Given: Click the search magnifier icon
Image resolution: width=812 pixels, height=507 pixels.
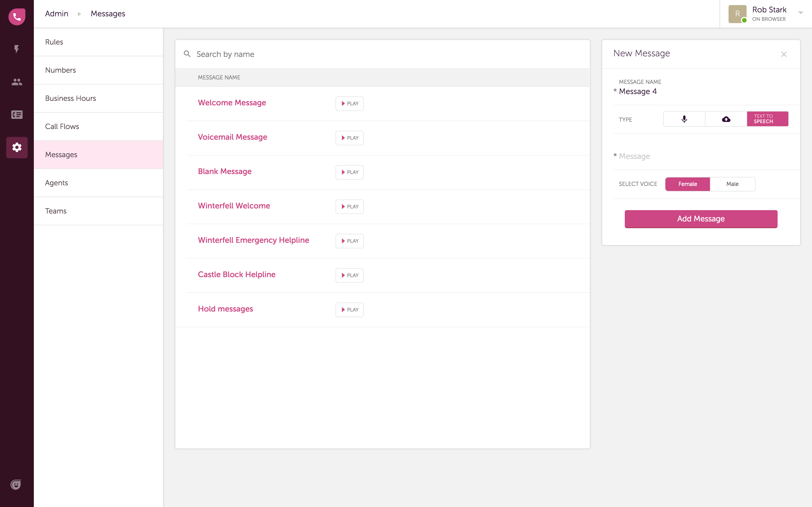Looking at the screenshot, I should [187, 54].
